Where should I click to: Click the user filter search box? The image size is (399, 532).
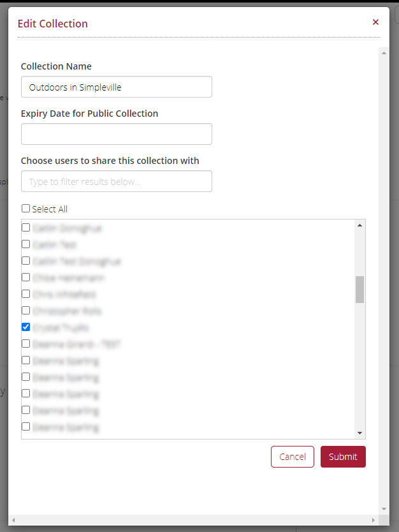point(117,181)
